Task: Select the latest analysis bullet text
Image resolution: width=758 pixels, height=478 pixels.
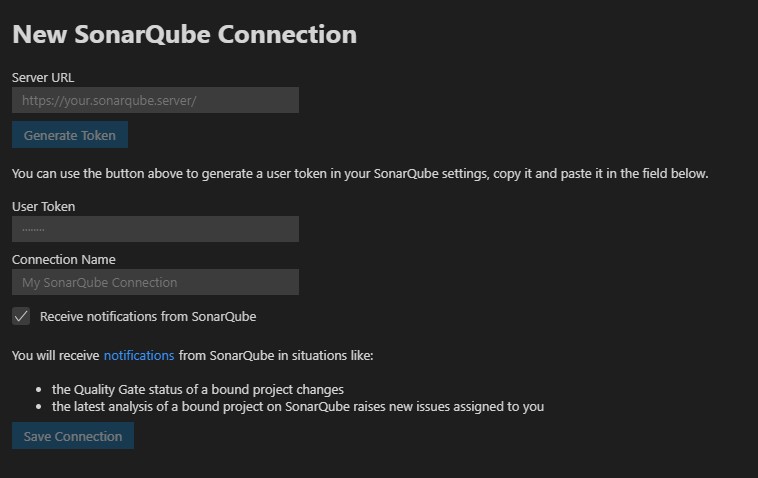Action: tap(298, 407)
